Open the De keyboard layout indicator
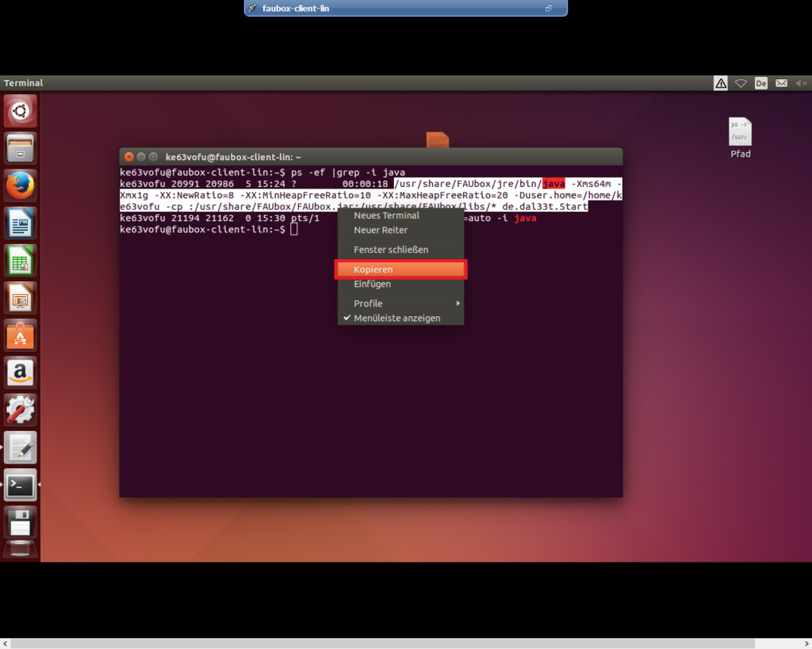This screenshot has width=812, height=649. (x=760, y=83)
